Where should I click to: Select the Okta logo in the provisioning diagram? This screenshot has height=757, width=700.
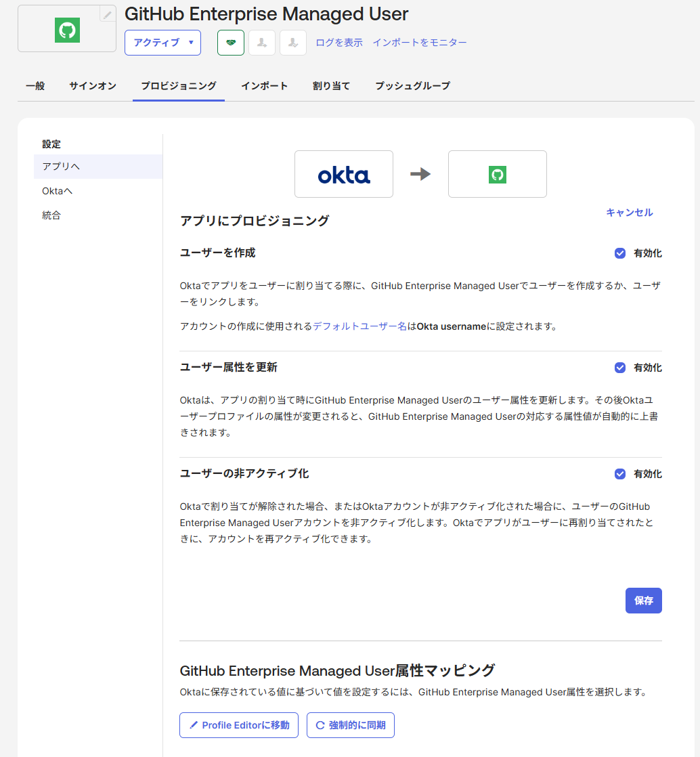[343, 173]
